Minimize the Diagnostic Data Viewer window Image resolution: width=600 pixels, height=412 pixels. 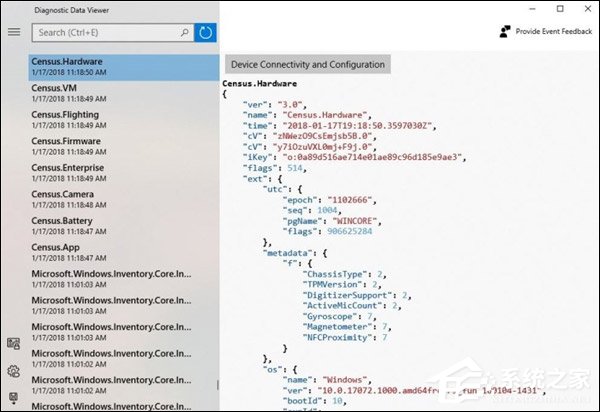coord(532,9)
